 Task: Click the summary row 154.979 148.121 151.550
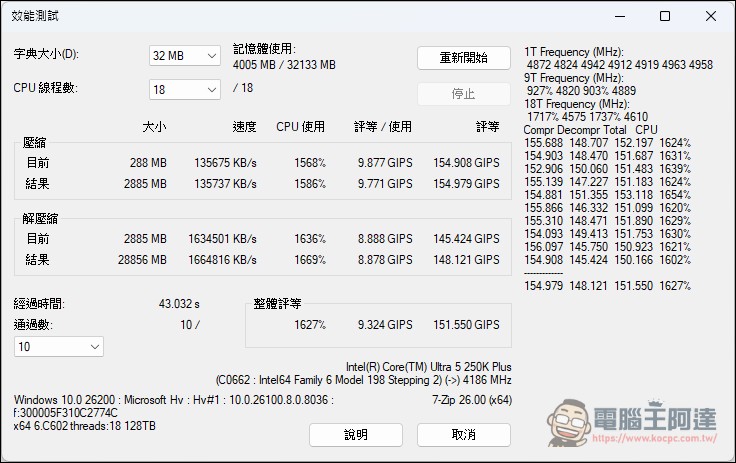[x=607, y=286]
